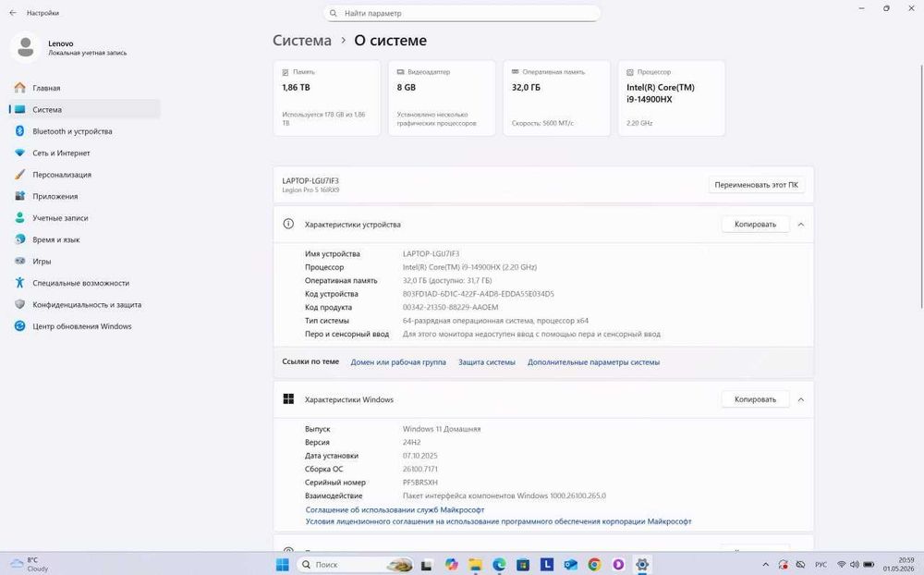Screen dimensions: 924x575
Task: Click the Специальные возможности accessibility icon
Action: 20,283
